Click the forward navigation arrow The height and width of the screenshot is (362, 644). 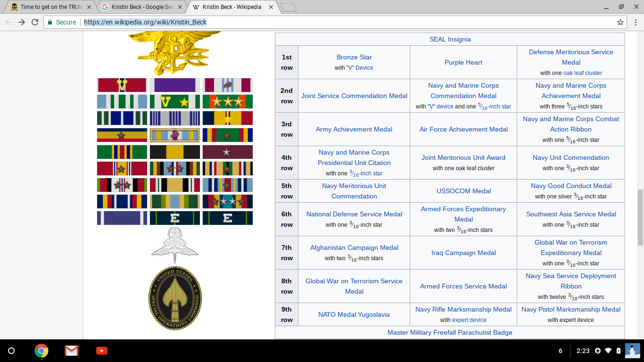click(22, 22)
